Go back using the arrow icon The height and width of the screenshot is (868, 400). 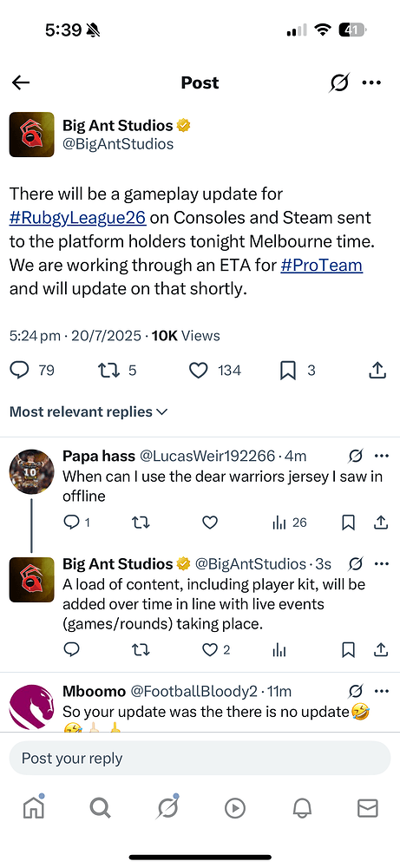pyautogui.click(x=21, y=82)
